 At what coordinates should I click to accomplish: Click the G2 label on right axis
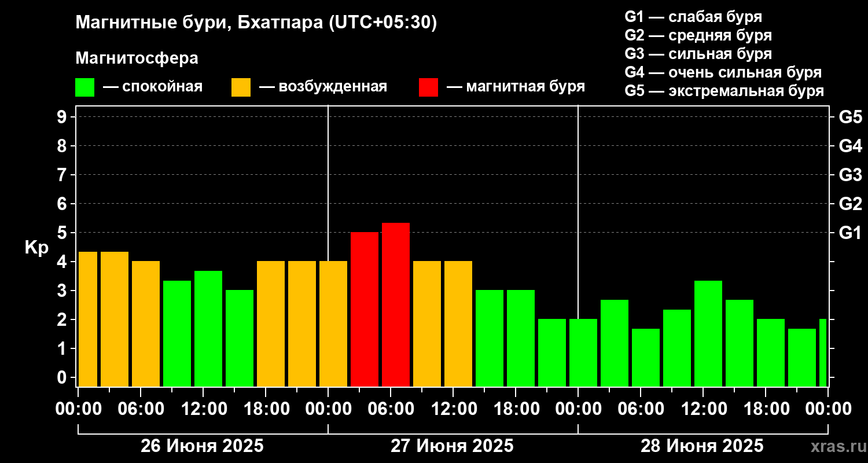pos(850,204)
